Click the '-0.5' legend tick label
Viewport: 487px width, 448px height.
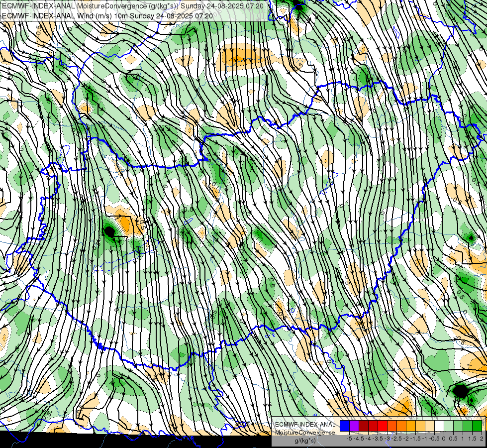point(434,439)
